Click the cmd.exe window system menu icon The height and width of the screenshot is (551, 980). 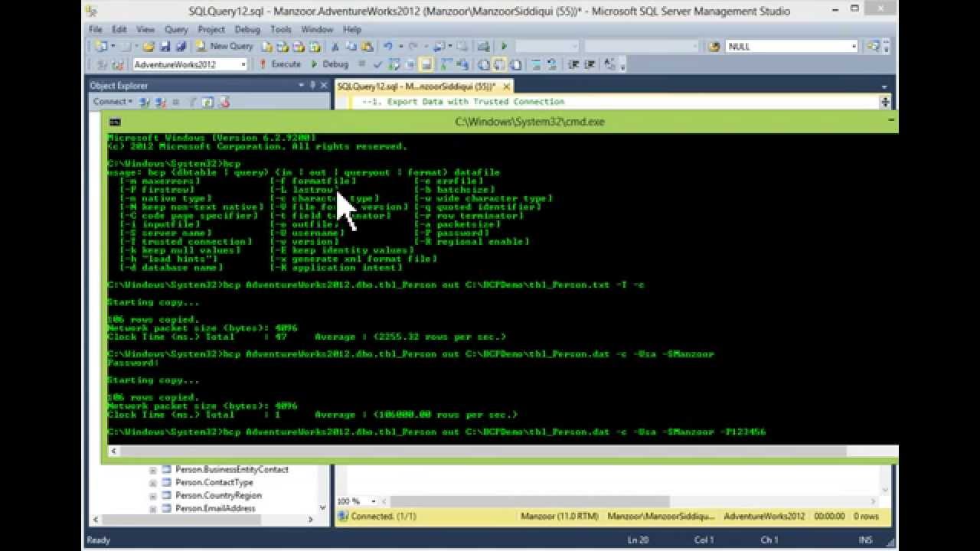tap(115, 121)
